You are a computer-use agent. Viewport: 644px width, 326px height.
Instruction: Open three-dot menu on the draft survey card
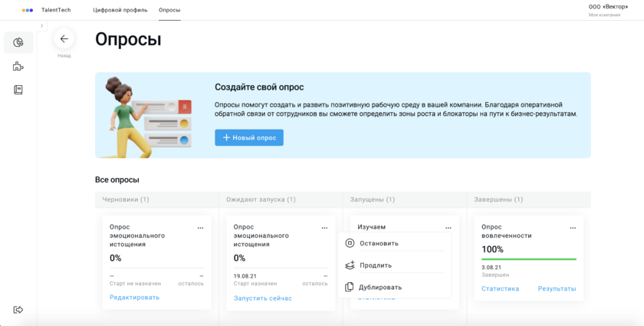[x=200, y=228]
